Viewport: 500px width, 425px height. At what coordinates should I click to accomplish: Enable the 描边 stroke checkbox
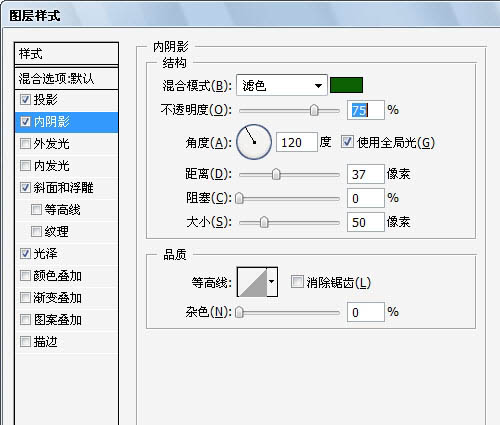(x=25, y=342)
